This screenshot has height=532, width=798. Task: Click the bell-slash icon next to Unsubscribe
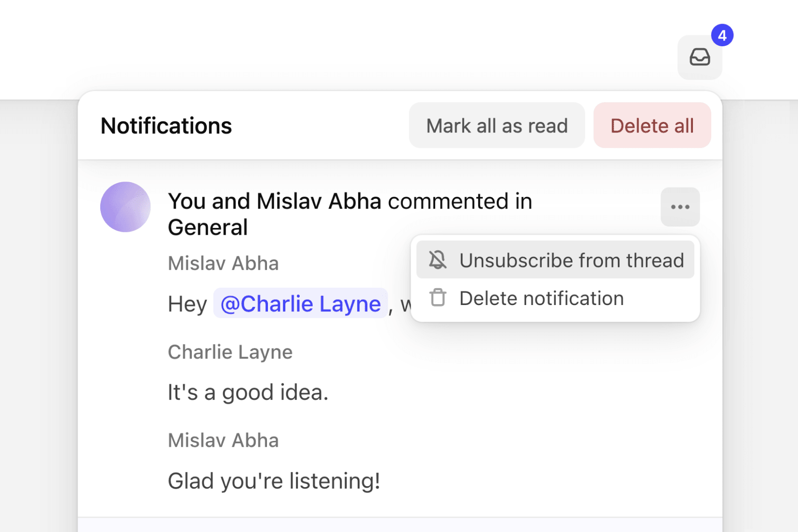point(437,260)
